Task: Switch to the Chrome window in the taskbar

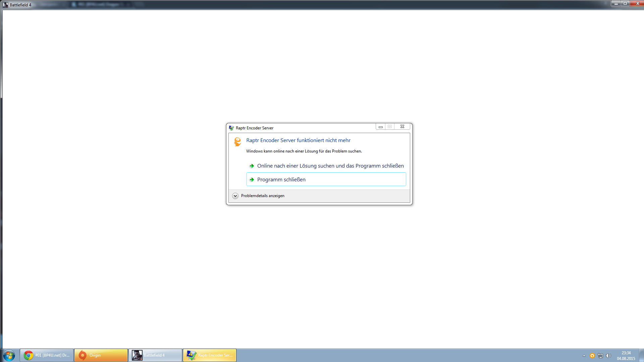Action: (47, 355)
